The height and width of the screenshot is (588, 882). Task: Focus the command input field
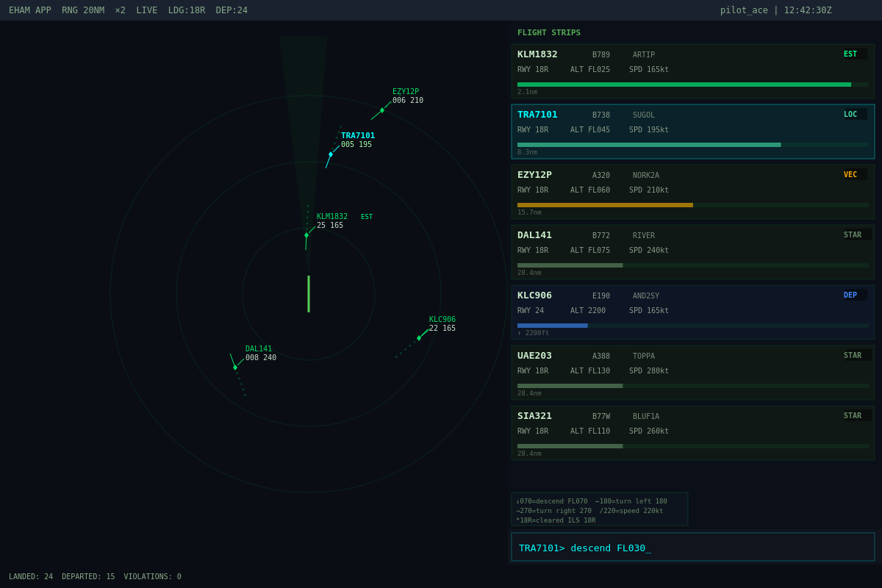pos(693,547)
